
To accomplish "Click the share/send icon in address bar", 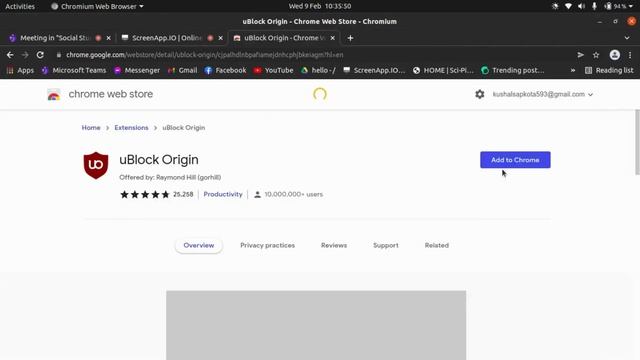I will [x=580, y=55].
